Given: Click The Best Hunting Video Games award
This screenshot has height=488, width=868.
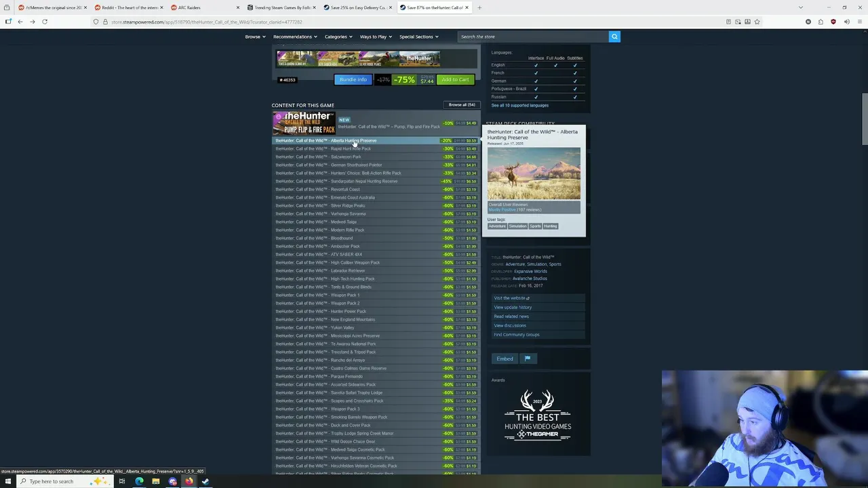Looking at the screenshot, I should tap(538, 414).
